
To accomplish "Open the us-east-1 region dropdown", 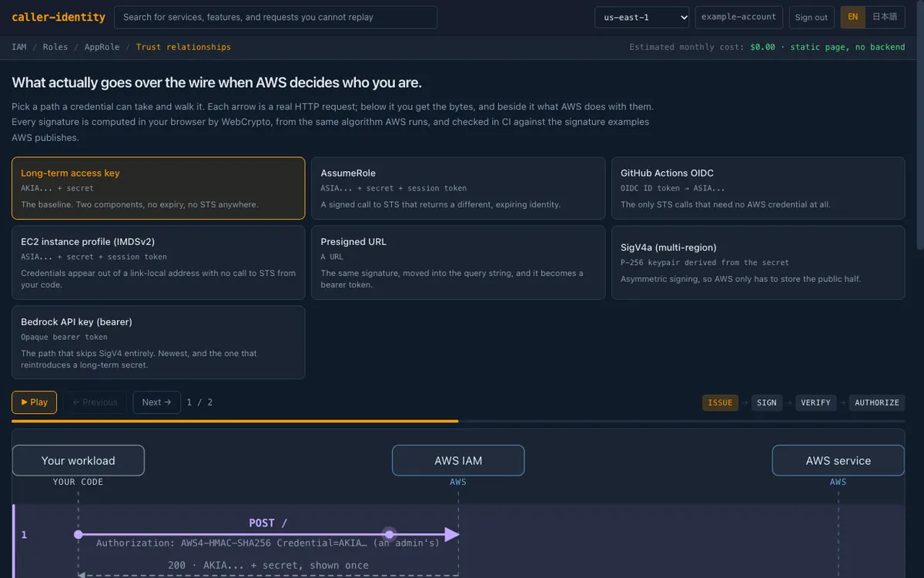I will [642, 18].
